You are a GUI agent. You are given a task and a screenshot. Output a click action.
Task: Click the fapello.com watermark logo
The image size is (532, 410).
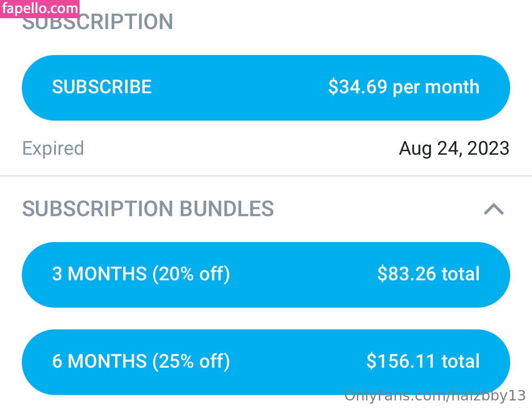click(x=40, y=8)
